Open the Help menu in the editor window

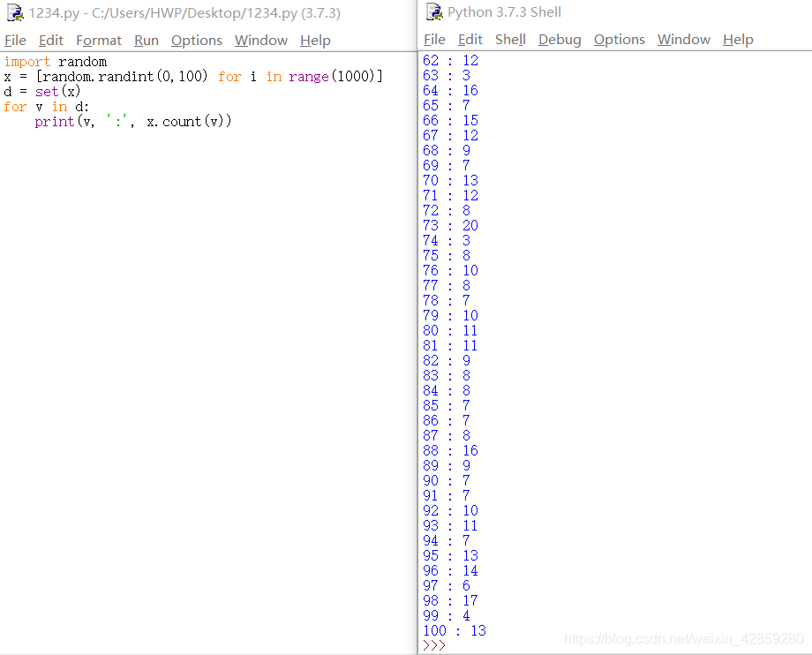(x=315, y=40)
